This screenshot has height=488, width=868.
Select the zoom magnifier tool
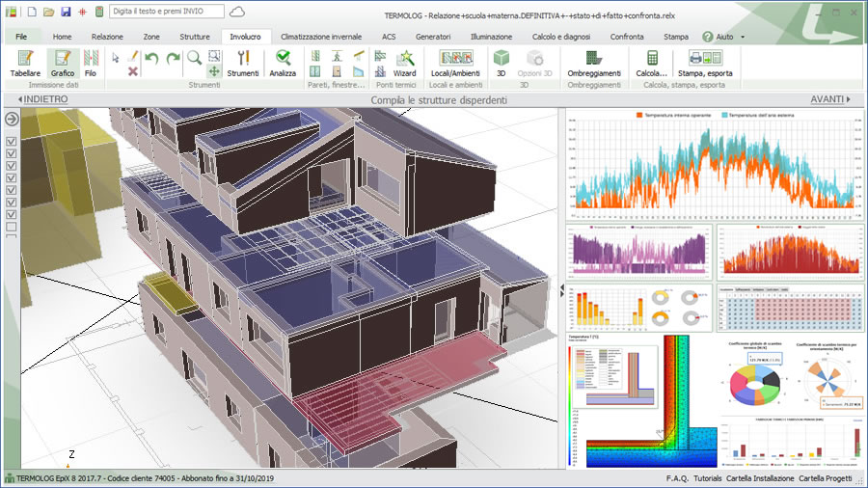[194, 57]
